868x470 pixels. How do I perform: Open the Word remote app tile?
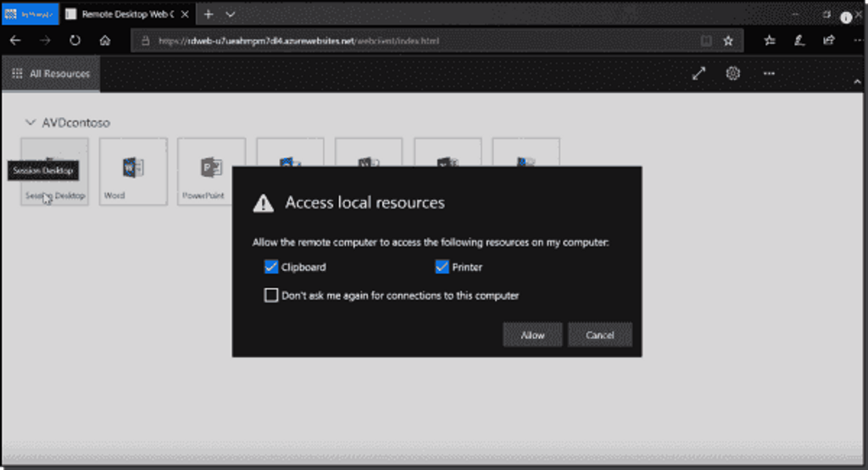133,170
